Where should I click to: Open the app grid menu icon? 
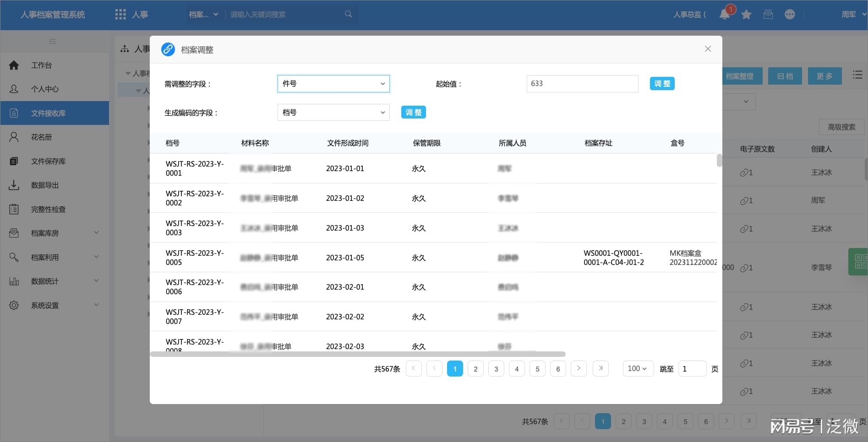pos(120,15)
